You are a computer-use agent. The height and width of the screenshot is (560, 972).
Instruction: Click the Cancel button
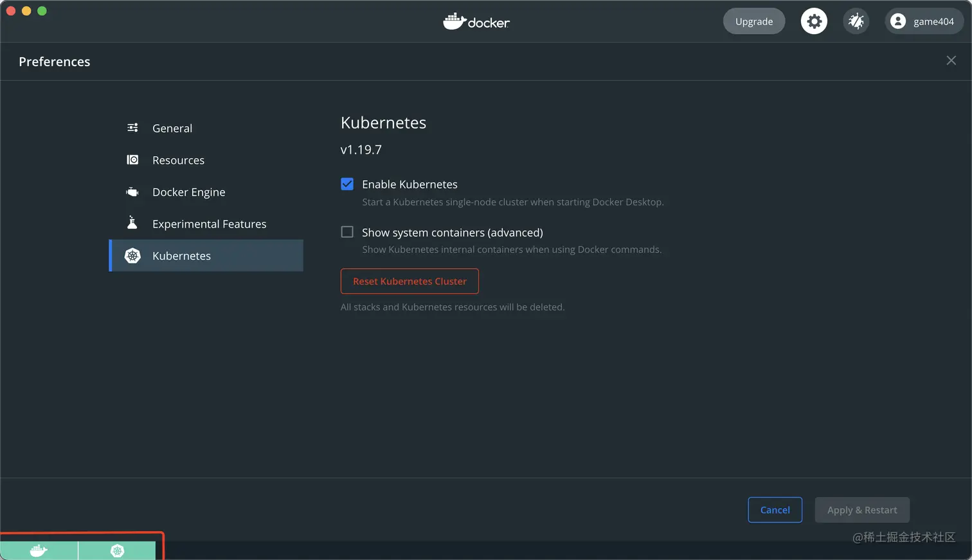pos(775,510)
